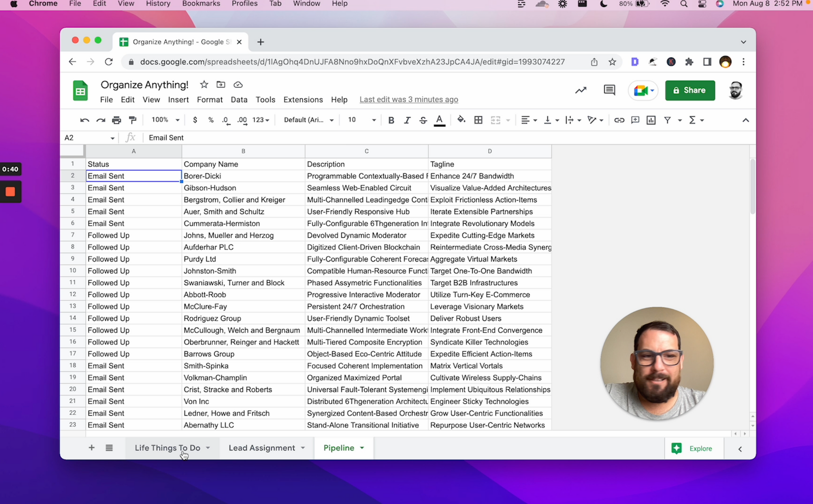Toggle italic text formatting

[x=407, y=120]
